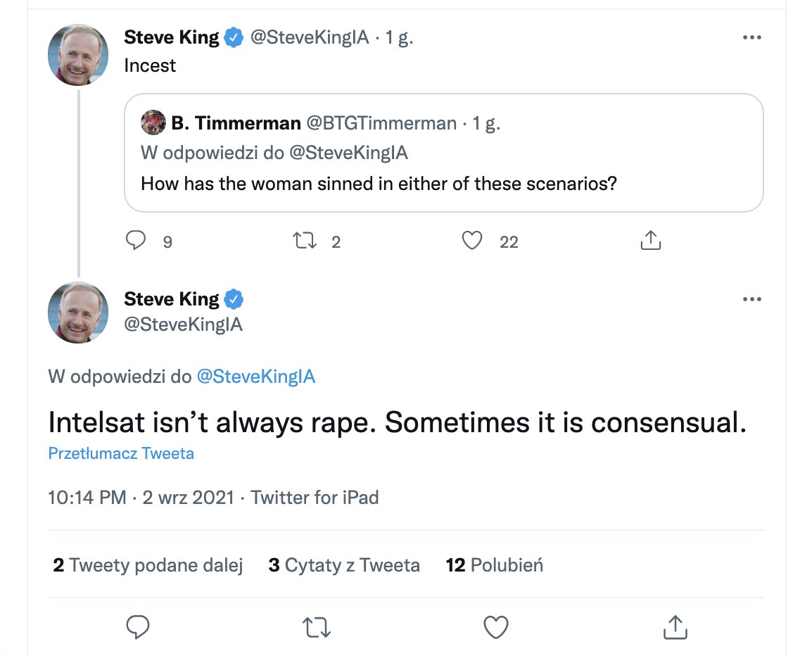Open @SteveKingIA mention in reply line

click(x=255, y=377)
